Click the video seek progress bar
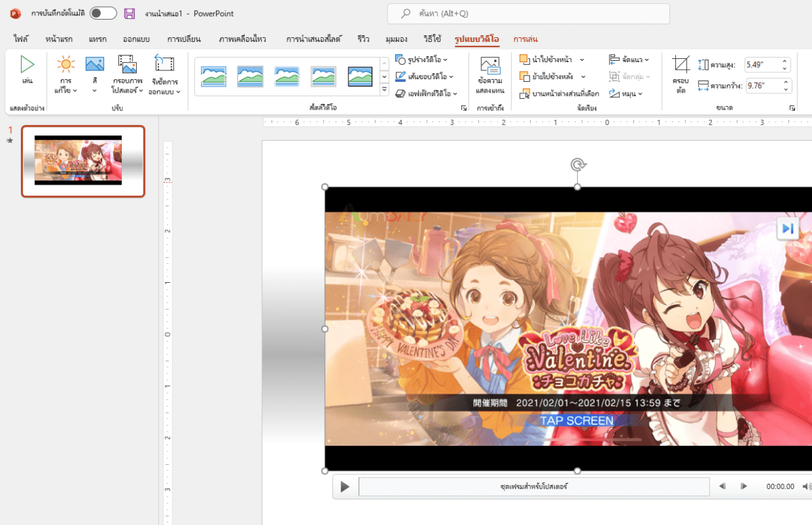 (x=533, y=486)
